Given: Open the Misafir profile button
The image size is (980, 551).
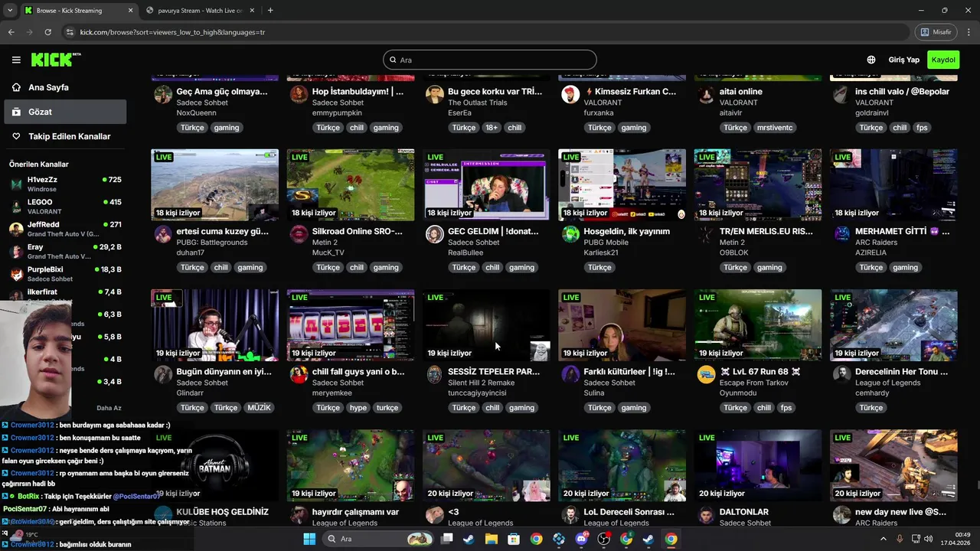Looking at the screenshot, I should tap(936, 32).
